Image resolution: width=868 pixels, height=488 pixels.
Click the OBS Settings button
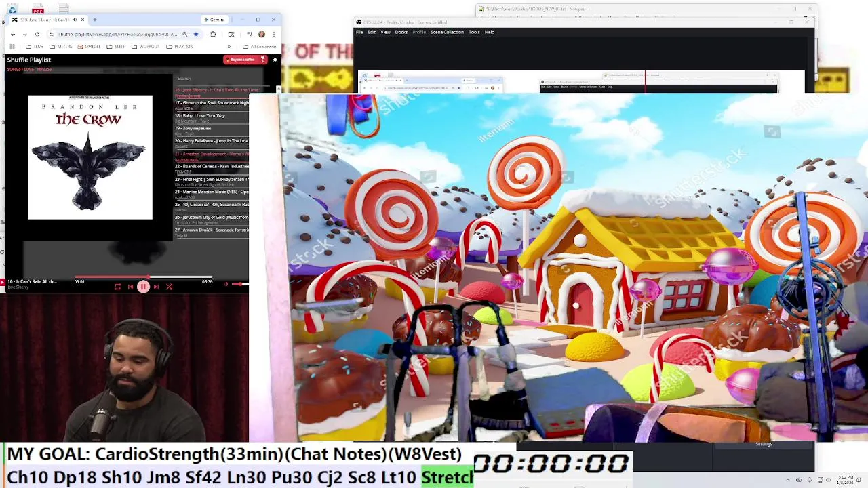coord(764,444)
